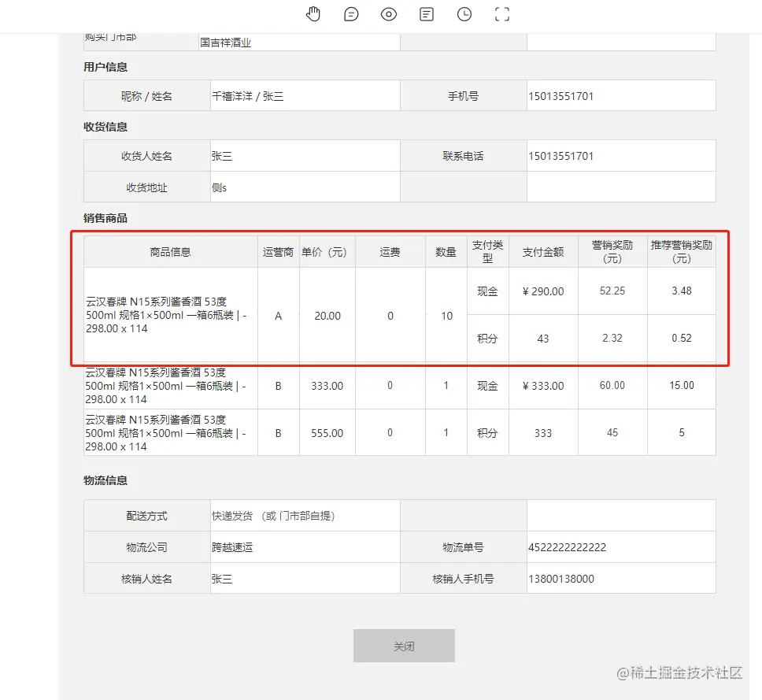
Task: Select verifier phone 13800138000
Action: (561, 579)
